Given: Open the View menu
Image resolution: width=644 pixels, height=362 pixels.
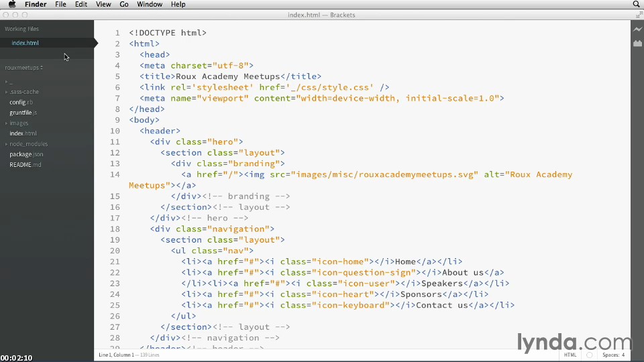Looking at the screenshot, I should (x=103, y=5).
